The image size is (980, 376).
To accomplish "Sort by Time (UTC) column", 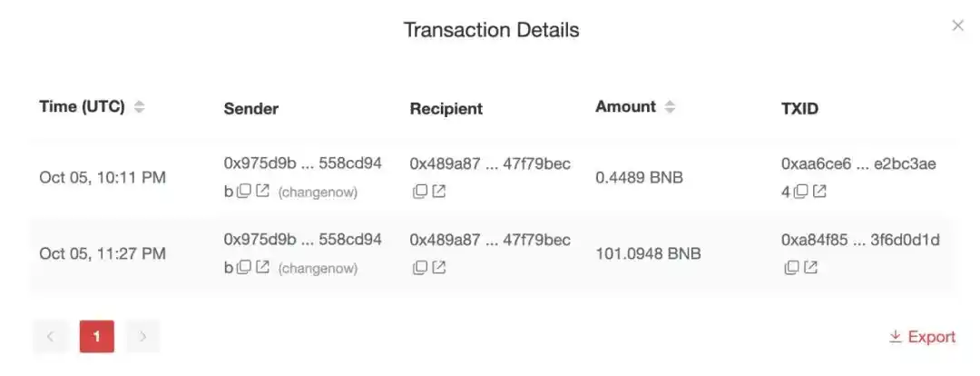I will (x=140, y=107).
